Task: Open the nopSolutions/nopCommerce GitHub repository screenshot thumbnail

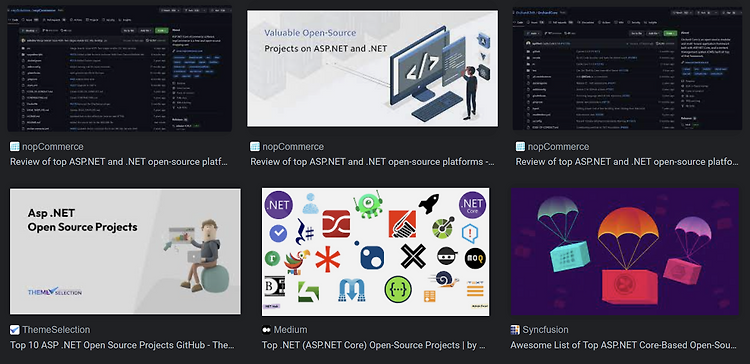Action: (120, 69)
